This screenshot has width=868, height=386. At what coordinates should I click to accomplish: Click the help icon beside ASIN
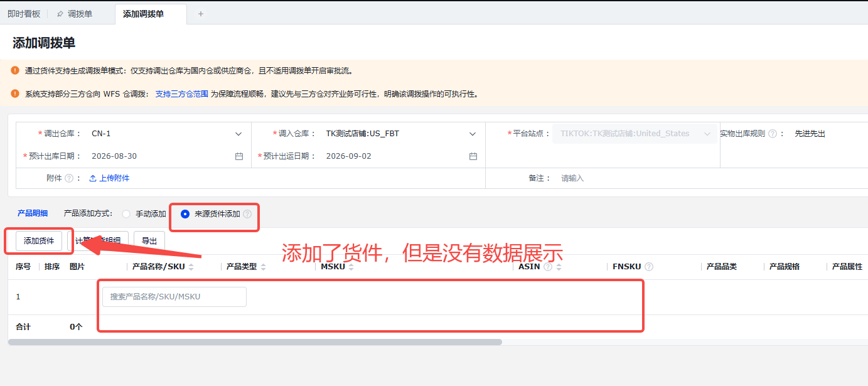point(548,267)
